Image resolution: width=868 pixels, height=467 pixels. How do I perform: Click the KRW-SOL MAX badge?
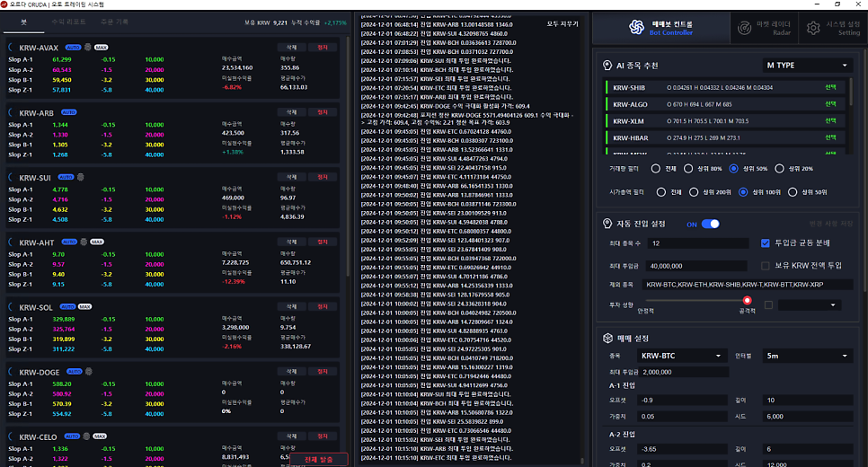[x=84, y=306]
